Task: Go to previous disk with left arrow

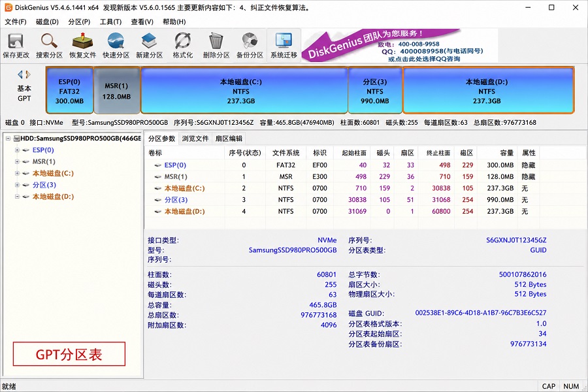Action: (20, 74)
